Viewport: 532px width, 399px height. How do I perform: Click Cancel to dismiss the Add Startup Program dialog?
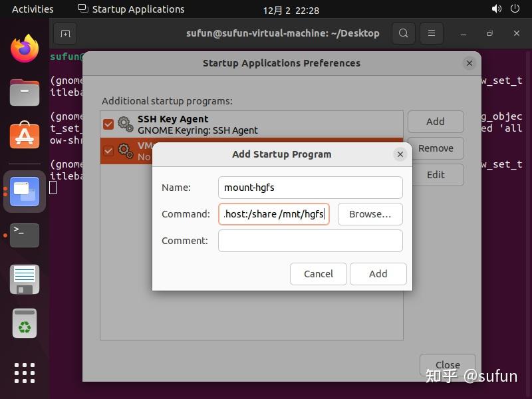[318, 273]
